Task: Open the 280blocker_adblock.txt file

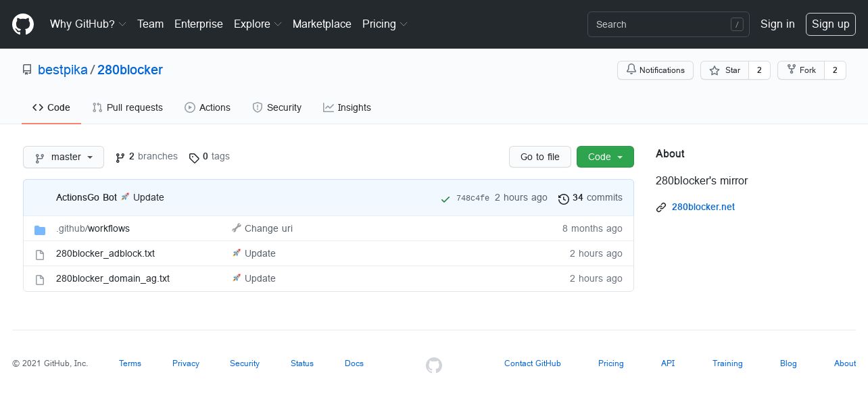Action: 105,253
